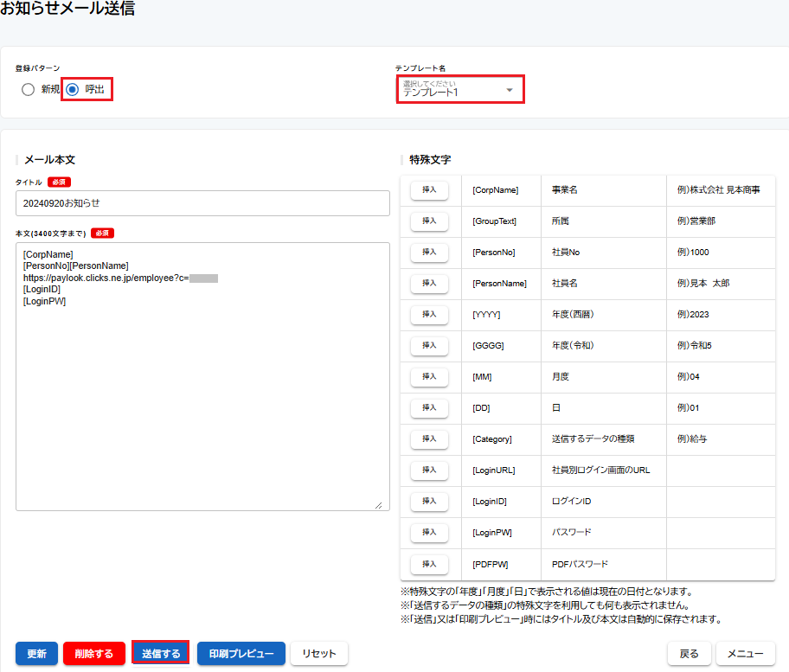Click the 事業名 cell
Screen dimensions: 789x672
pos(604,190)
